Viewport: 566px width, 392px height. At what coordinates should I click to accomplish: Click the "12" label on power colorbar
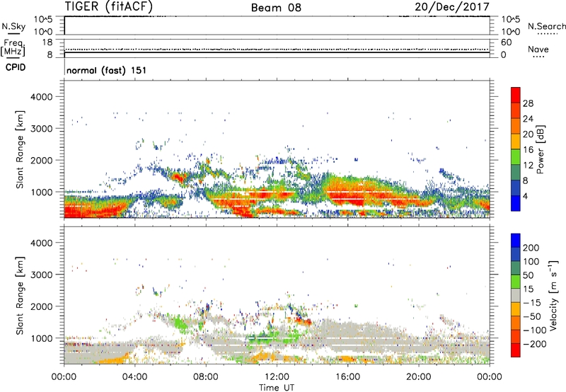[528, 166]
